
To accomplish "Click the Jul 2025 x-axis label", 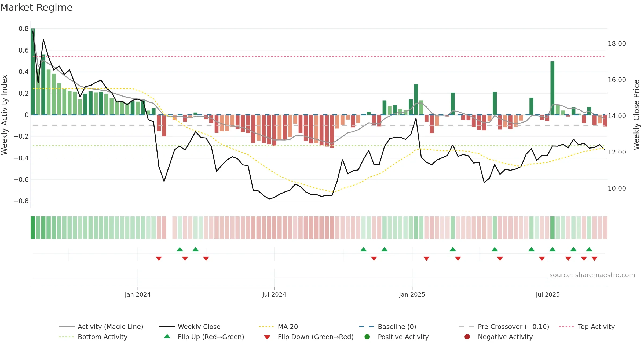I will (548, 294).
